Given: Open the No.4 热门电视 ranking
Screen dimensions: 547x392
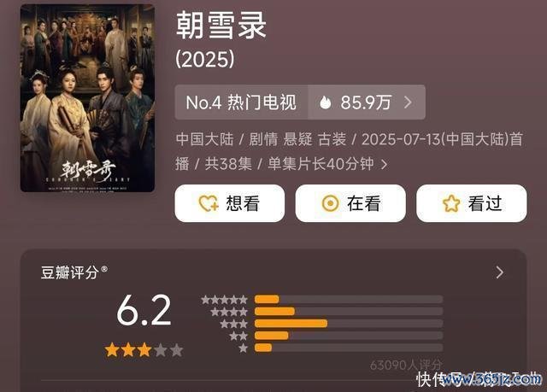Looking at the screenshot, I should click(241, 102).
